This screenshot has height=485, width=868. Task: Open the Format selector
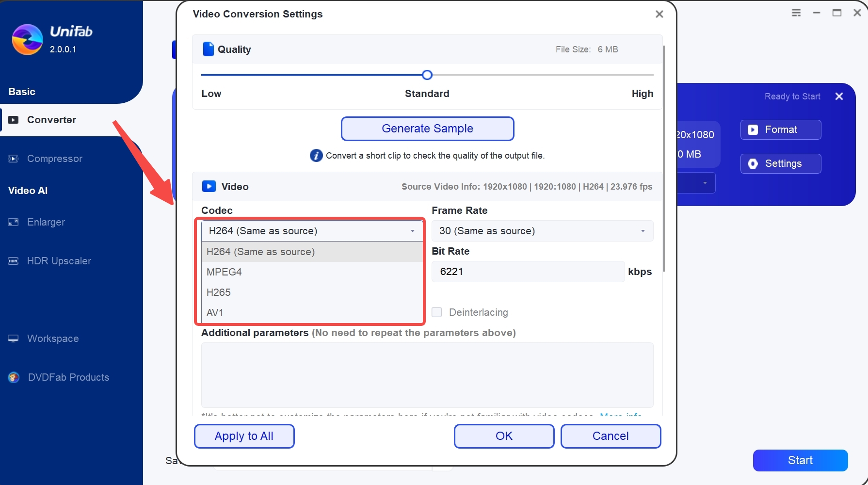tap(780, 129)
